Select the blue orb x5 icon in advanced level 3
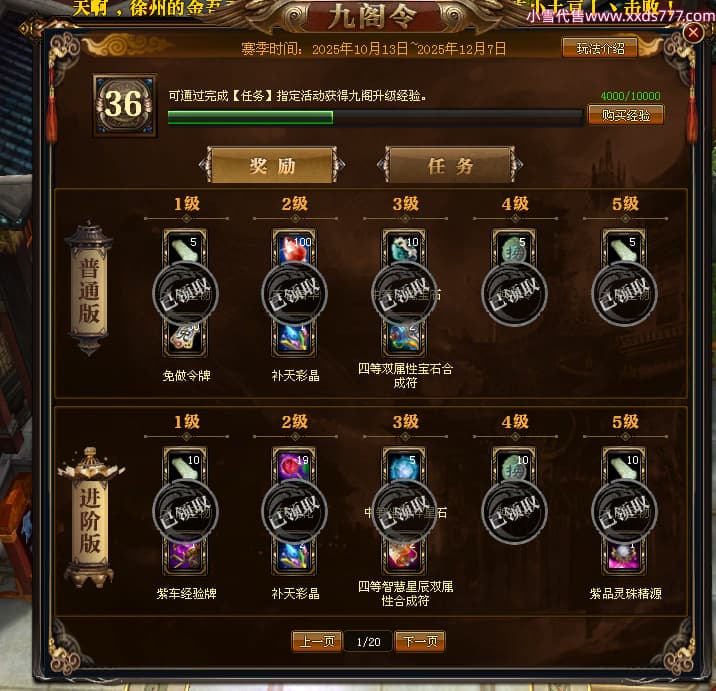The width and height of the screenshot is (716, 691). [x=405, y=465]
